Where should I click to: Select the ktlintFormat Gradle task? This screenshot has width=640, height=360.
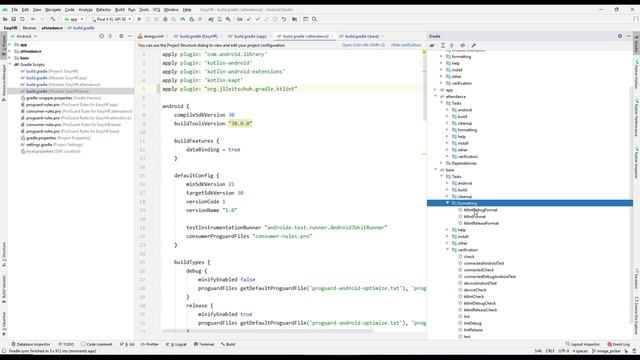point(475,217)
